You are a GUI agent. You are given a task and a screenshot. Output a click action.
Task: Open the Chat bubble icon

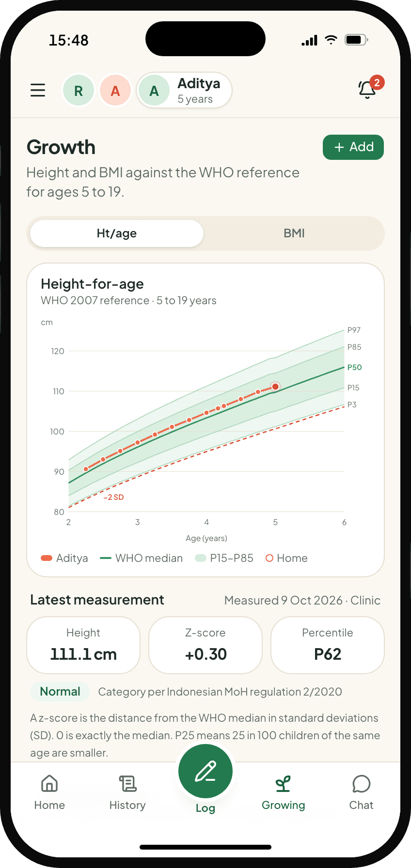pos(362,783)
